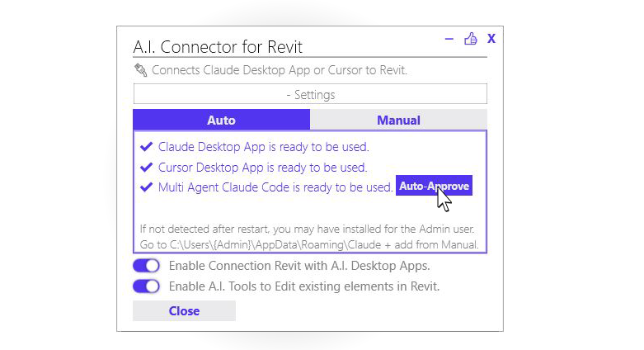Click the AppData\Roaming\Claude path hint text
The height and width of the screenshot is (350, 644).
(308, 244)
